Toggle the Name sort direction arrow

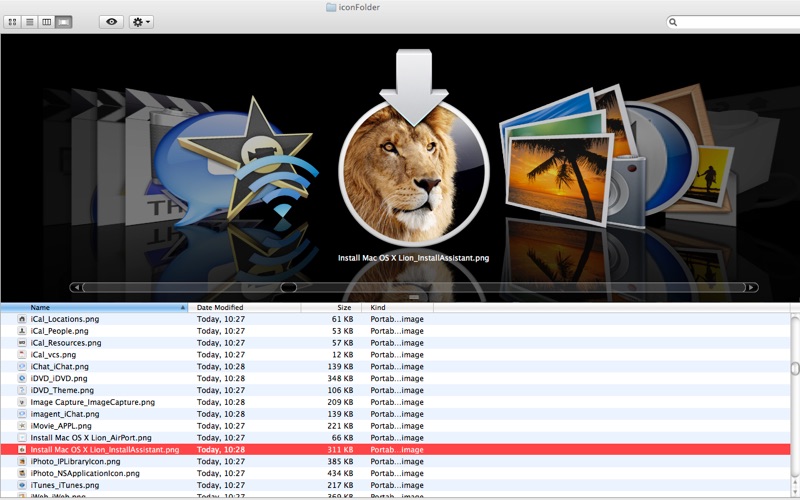(x=183, y=308)
